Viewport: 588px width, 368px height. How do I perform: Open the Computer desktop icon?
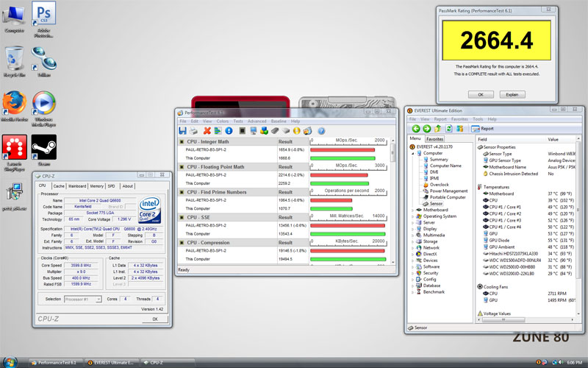(14, 19)
